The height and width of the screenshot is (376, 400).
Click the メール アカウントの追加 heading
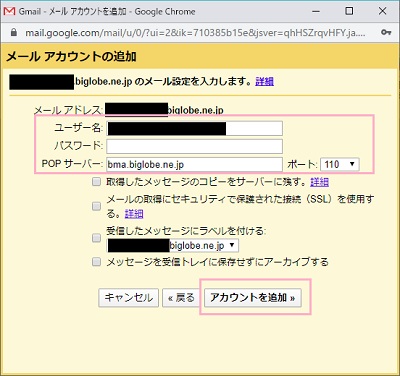pos(71,56)
